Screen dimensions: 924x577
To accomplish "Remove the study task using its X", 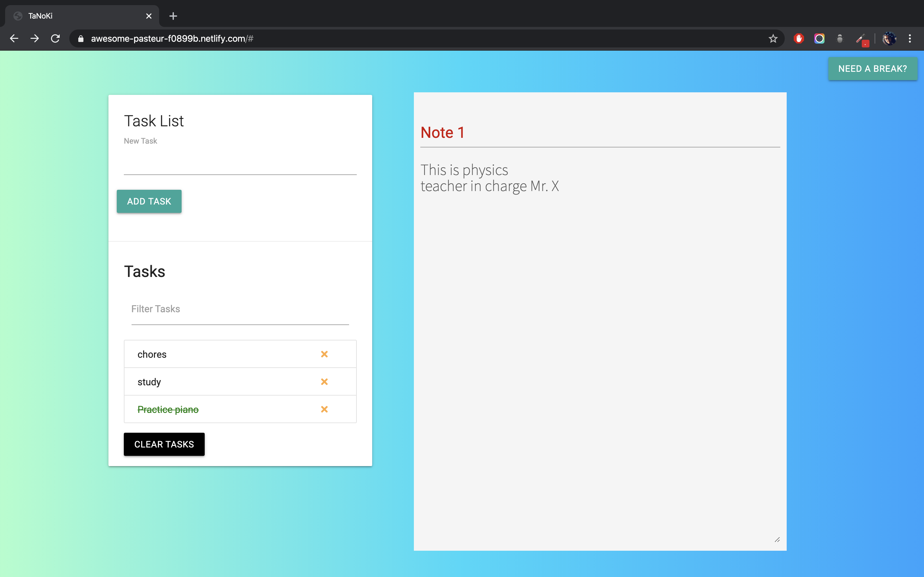I will pyautogui.click(x=324, y=381).
